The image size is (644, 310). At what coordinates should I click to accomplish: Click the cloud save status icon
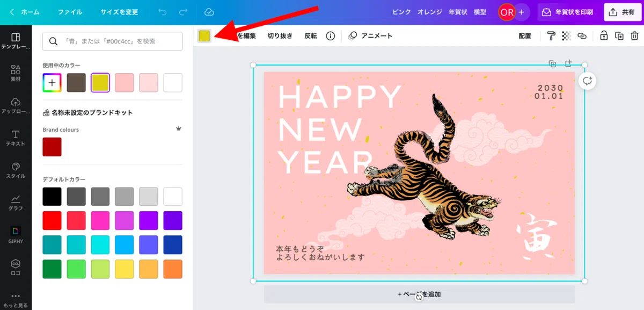coord(209,12)
